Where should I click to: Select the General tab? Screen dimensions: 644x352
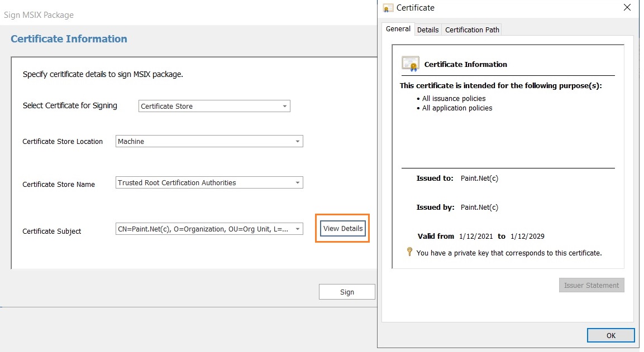[x=397, y=28]
